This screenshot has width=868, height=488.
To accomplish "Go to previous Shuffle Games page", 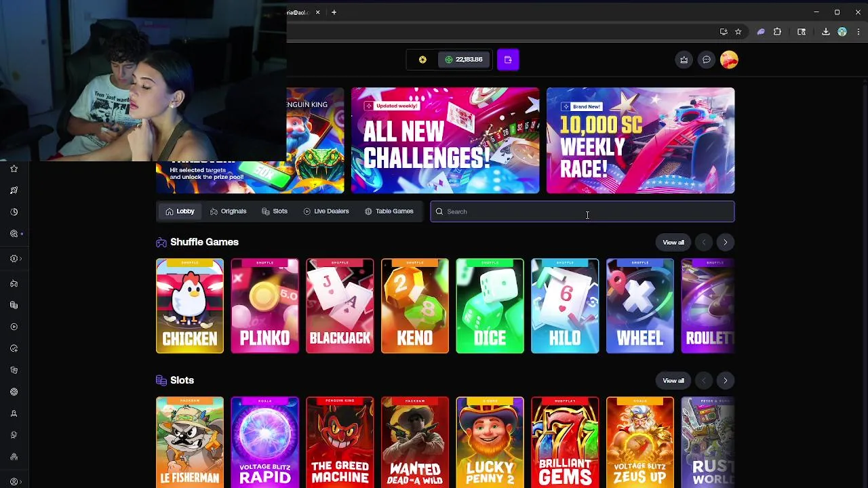I will point(704,243).
